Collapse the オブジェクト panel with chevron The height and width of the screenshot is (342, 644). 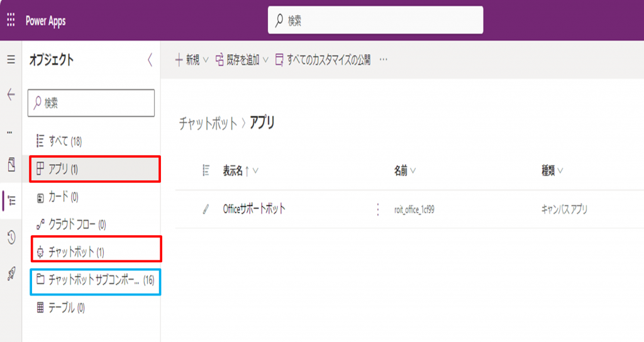click(x=150, y=60)
